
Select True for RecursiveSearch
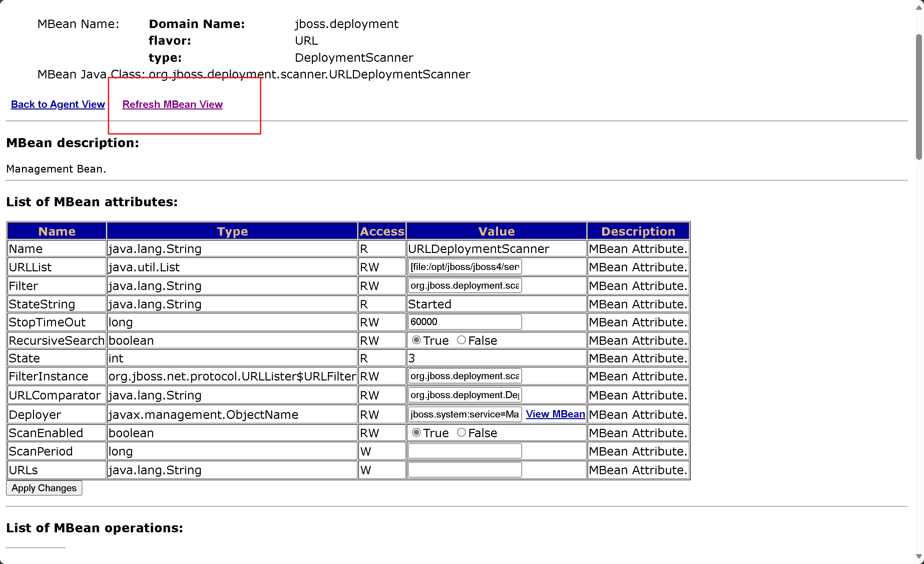[x=416, y=340]
